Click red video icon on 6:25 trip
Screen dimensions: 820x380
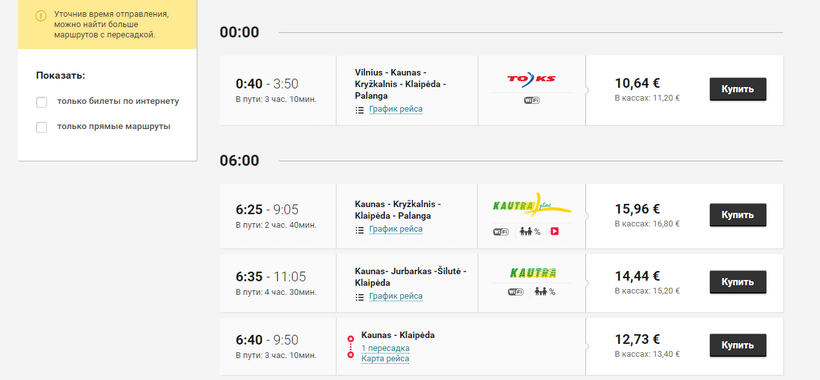coord(555,232)
